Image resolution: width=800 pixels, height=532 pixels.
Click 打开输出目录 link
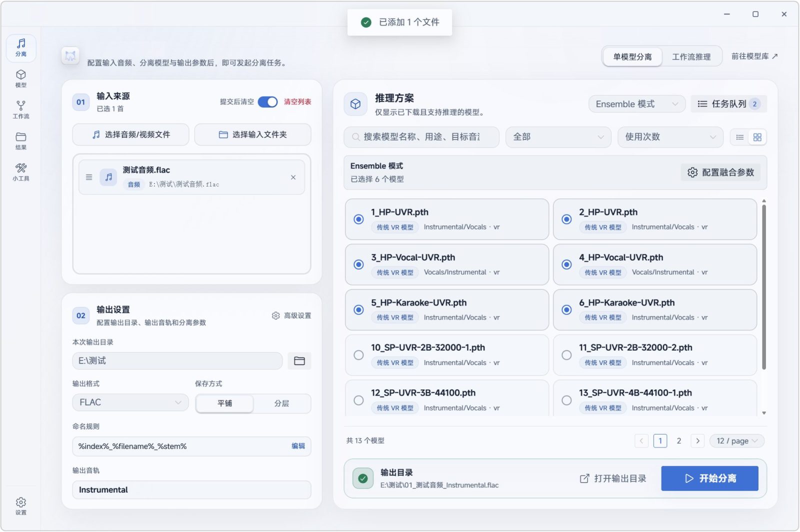(x=613, y=479)
